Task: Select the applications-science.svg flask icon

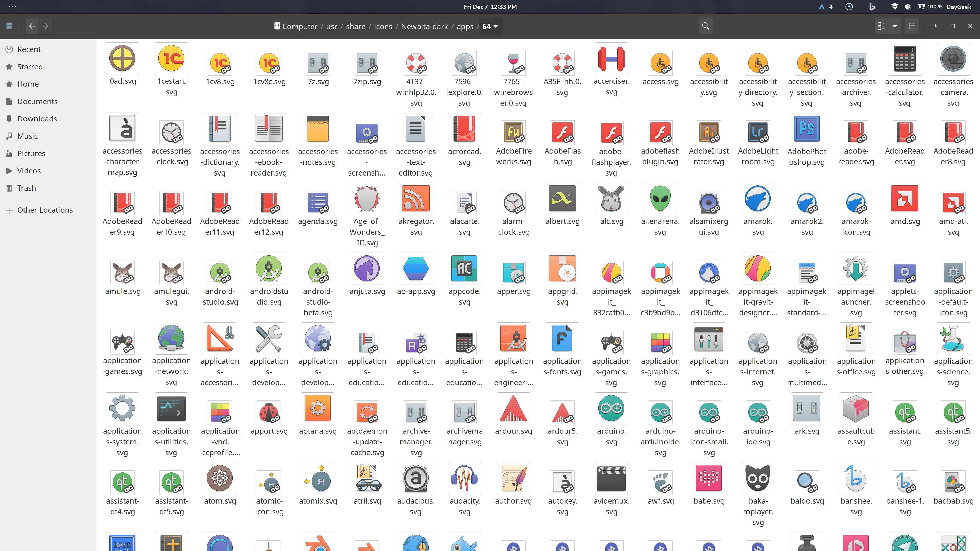Action: click(x=953, y=339)
